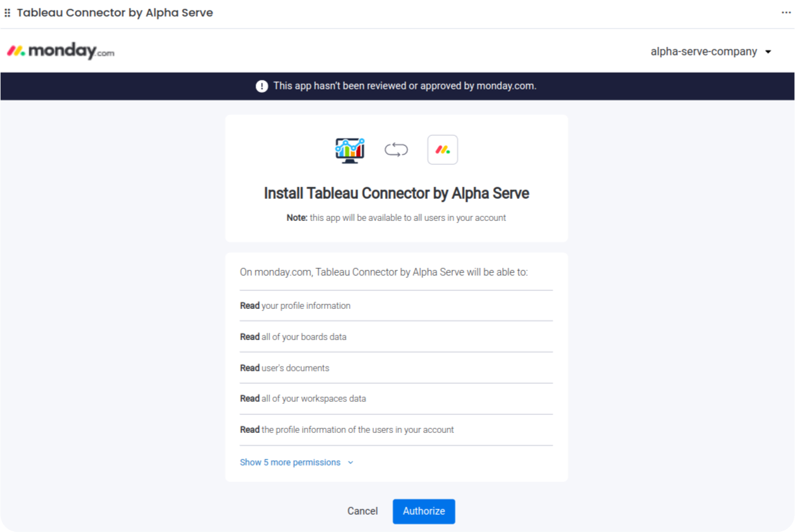Open the alpha-serve-company account dropdown
This screenshot has height=532, width=795.
pos(703,51)
